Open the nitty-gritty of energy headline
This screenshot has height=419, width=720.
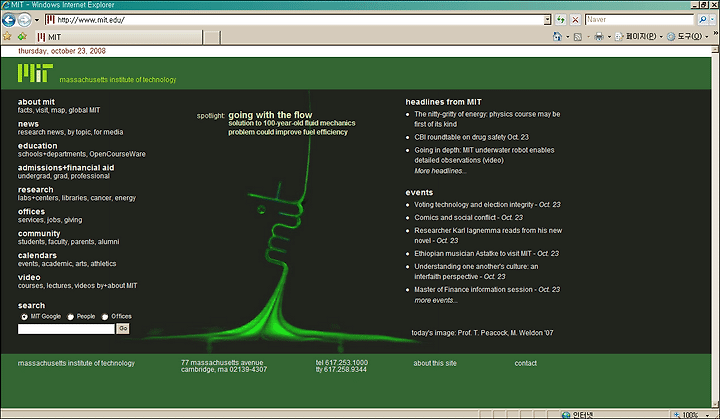point(487,119)
